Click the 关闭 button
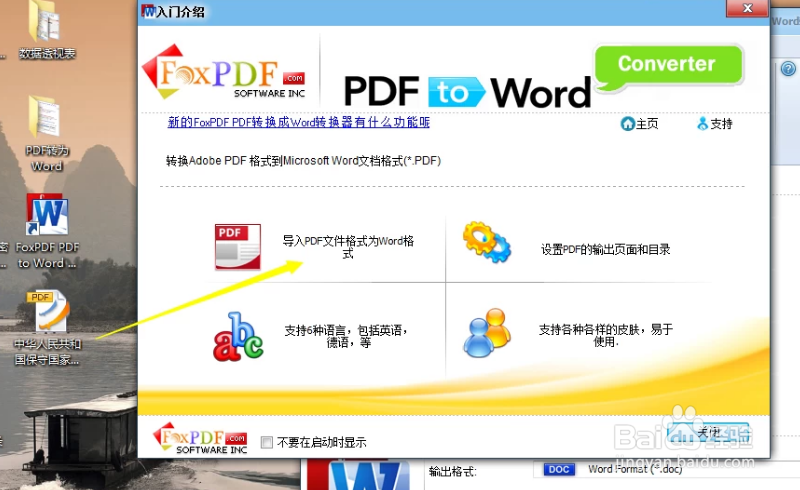800x490 pixels. tap(708, 433)
